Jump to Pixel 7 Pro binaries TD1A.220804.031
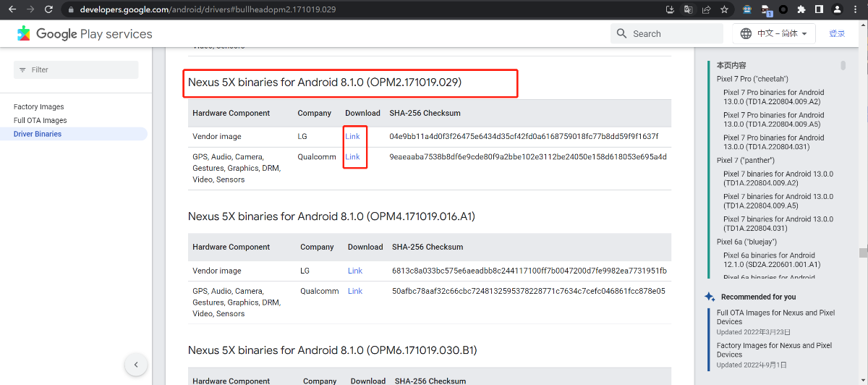The width and height of the screenshot is (868, 385). click(774, 142)
